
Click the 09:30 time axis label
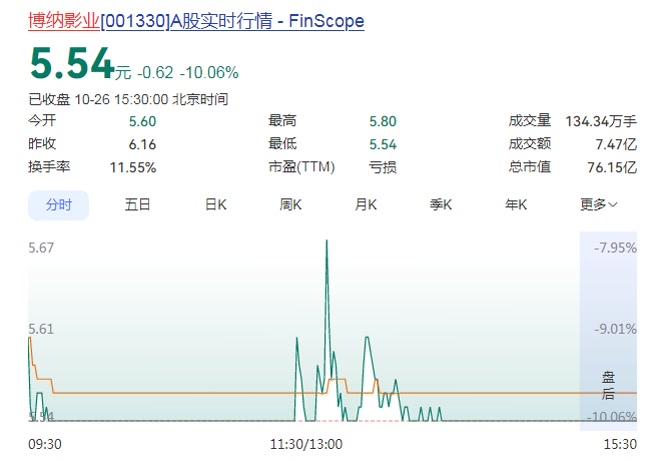[x=45, y=444]
